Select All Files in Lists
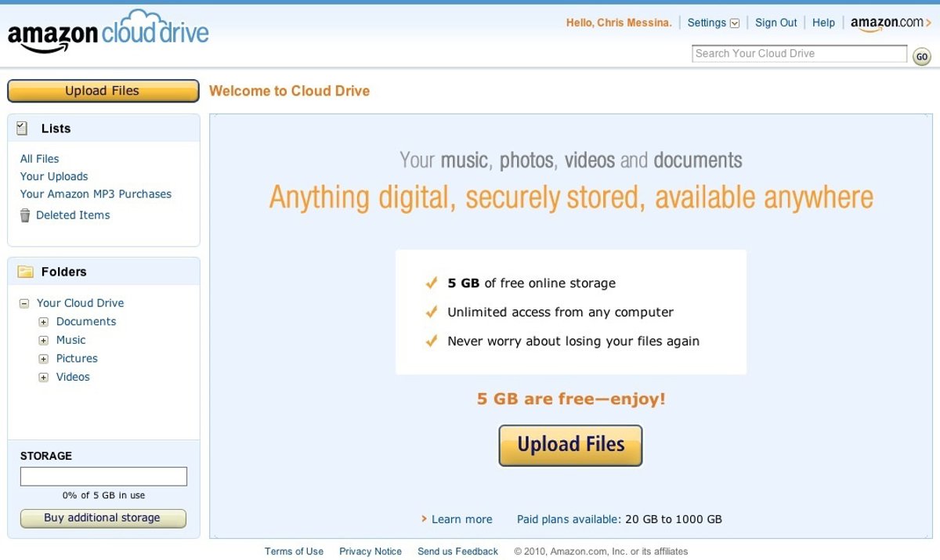The width and height of the screenshot is (940, 560). pos(40,158)
